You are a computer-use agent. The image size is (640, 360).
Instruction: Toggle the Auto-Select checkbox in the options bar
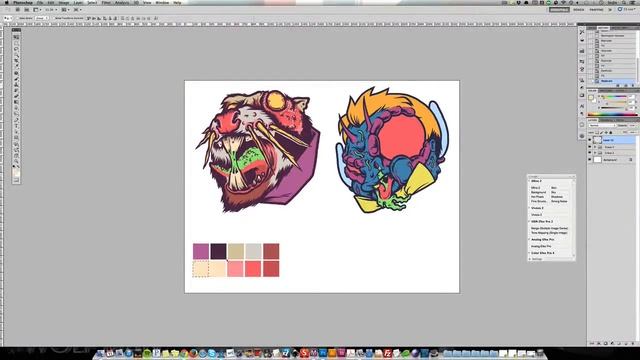click(x=18, y=18)
